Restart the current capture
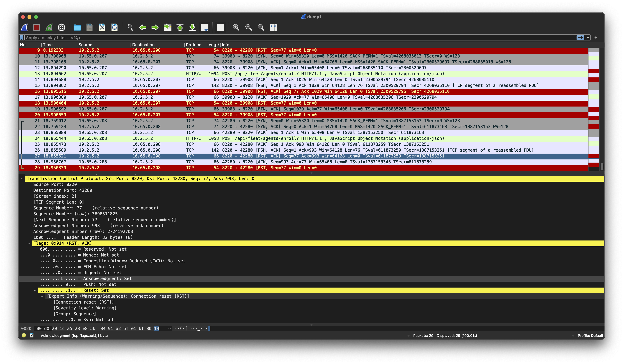This screenshot has width=623, height=364. coord(49,27)
